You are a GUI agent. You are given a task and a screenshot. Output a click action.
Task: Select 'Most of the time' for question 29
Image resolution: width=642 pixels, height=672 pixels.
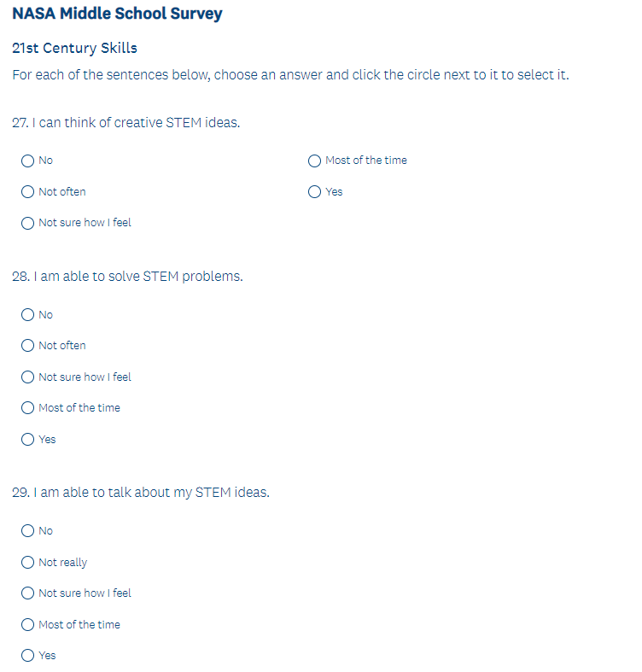[x=28, y=625]
